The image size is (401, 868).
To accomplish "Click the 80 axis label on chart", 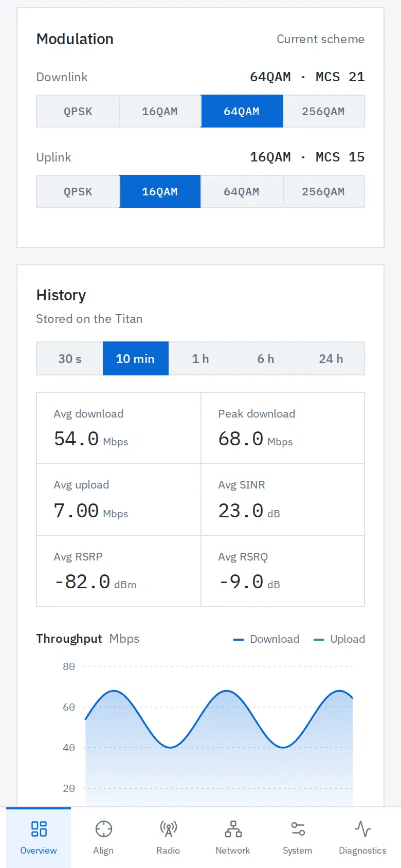I will point(69,666).
